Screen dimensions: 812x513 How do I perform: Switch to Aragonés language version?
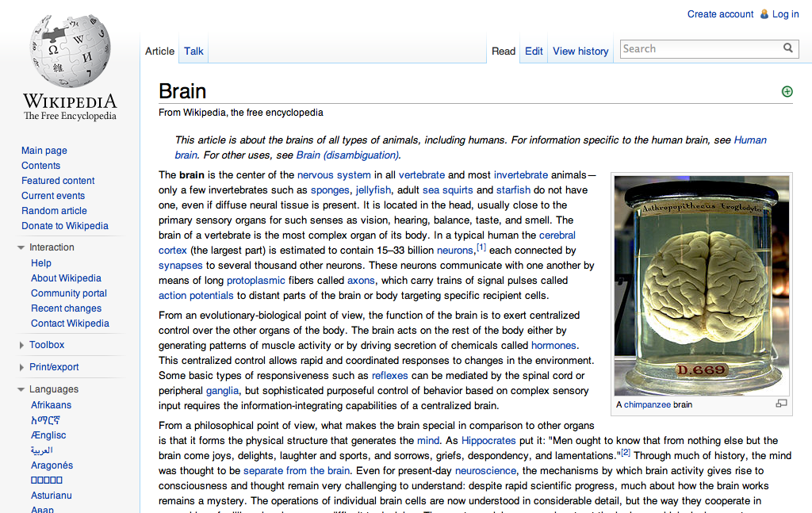tap(52, 465)
